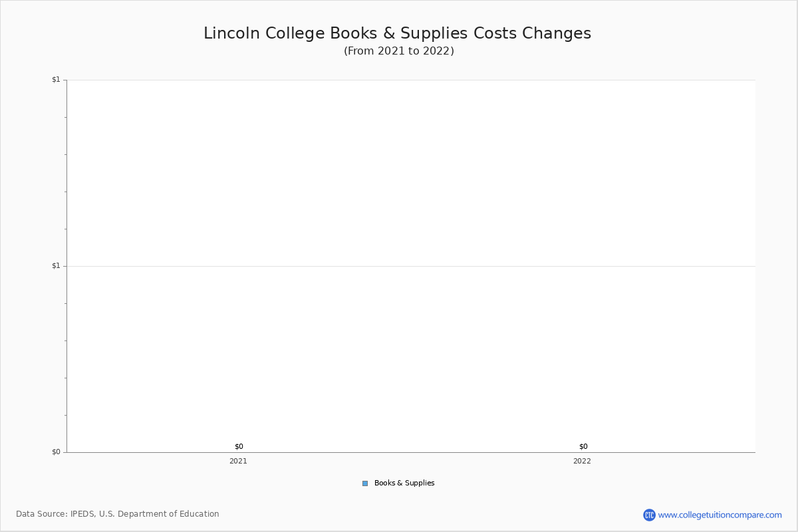Click the CTC logo icon
The height and width of the screenshot is (532, 798).
(x=649, y=515)
